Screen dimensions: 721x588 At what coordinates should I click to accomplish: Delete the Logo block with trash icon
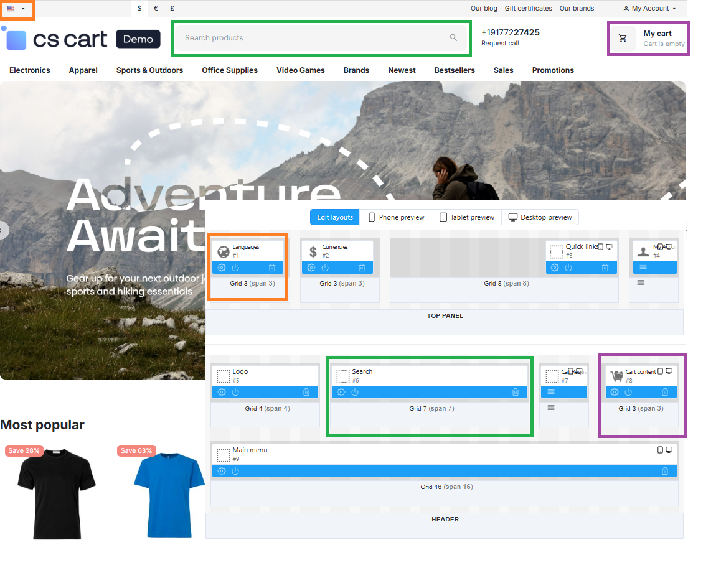point(307,392)
